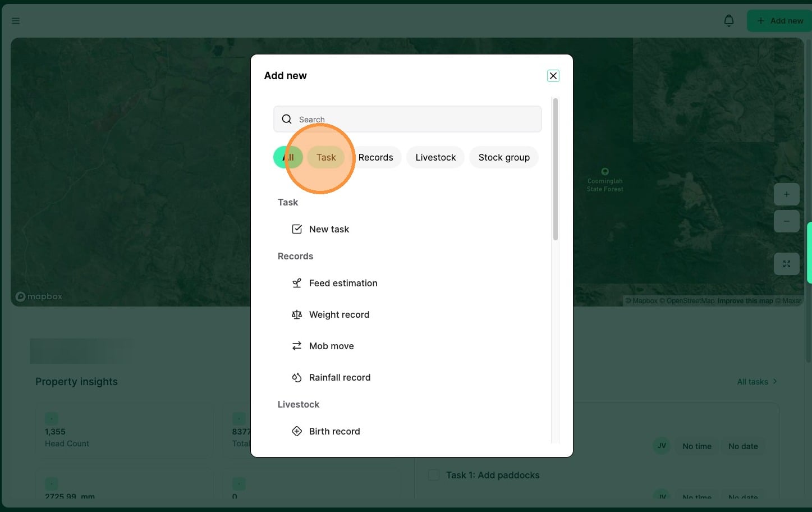The width and height of the screenshot is (812, 512).
Task: Click the first No date chip
Action: tap(743, 446)
